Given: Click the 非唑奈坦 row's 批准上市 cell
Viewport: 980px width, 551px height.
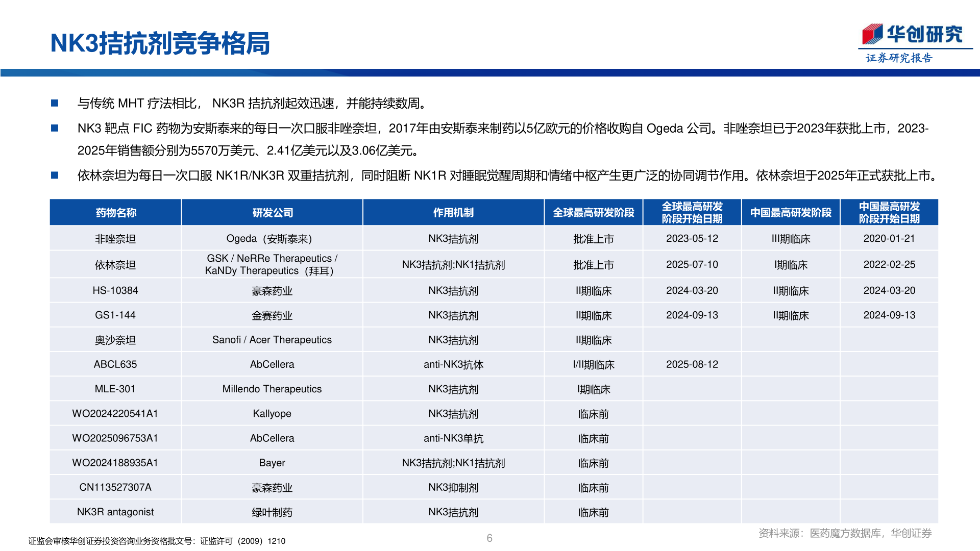Looking at the screenshot, I should click(x=594, y=239).
